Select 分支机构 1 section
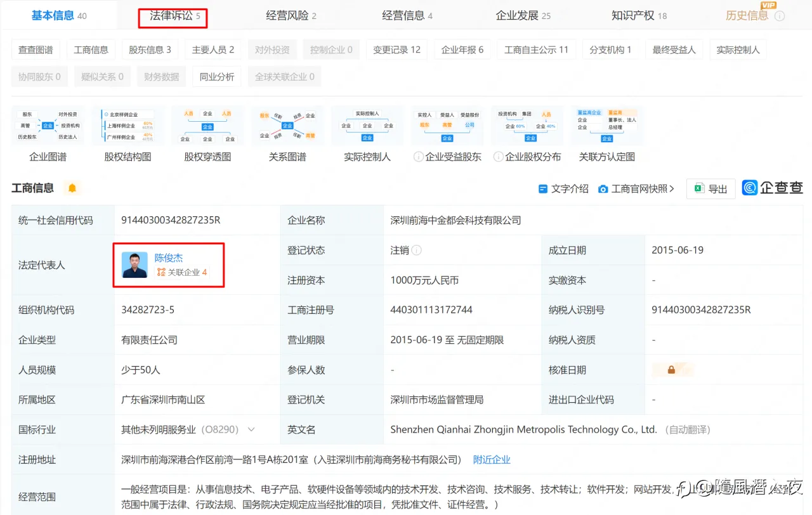This screenshot has width=812, height=515. pos(611,49)
